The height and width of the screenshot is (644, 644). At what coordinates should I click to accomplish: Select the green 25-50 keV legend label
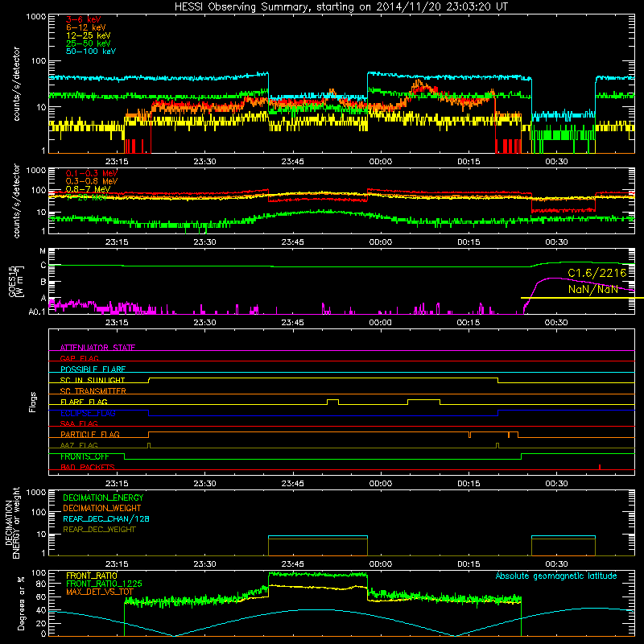coord(89,43)
